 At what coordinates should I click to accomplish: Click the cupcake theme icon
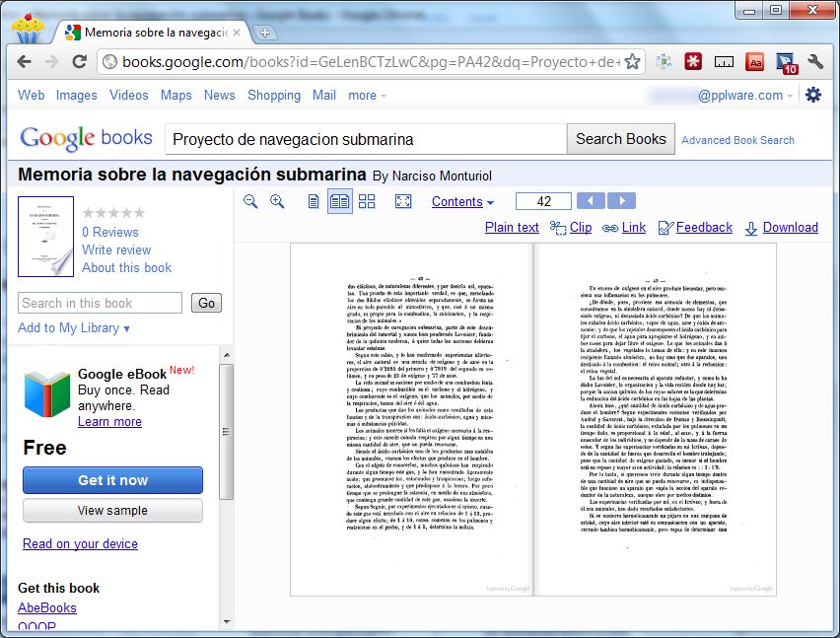[x=28, y=28]
